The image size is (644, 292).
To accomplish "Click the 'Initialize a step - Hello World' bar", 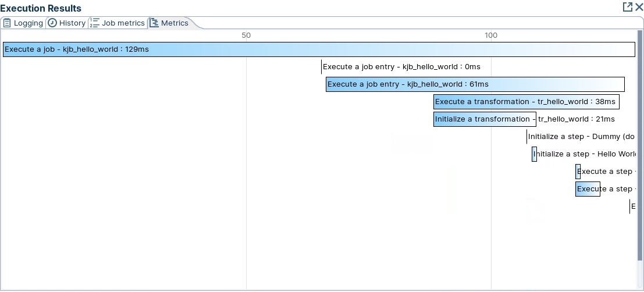I will pyautogui.click(x=534, y=154).
